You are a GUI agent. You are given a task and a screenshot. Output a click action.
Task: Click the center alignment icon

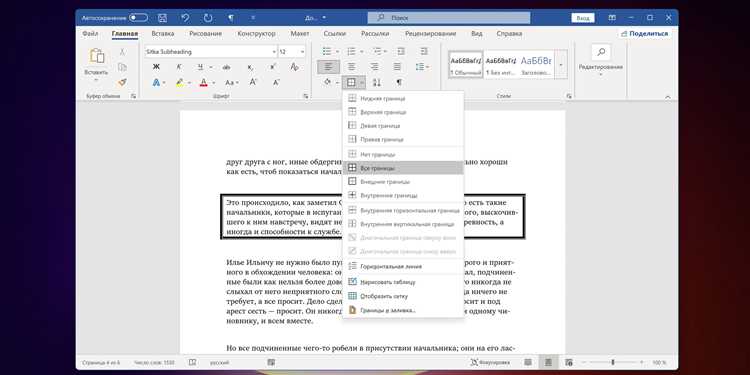(x=351, y=67)
